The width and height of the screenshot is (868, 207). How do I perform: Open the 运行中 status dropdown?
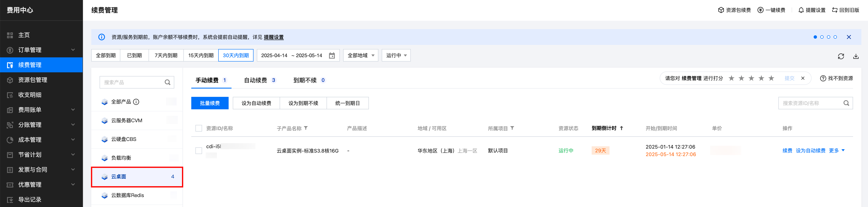(396, 55)
